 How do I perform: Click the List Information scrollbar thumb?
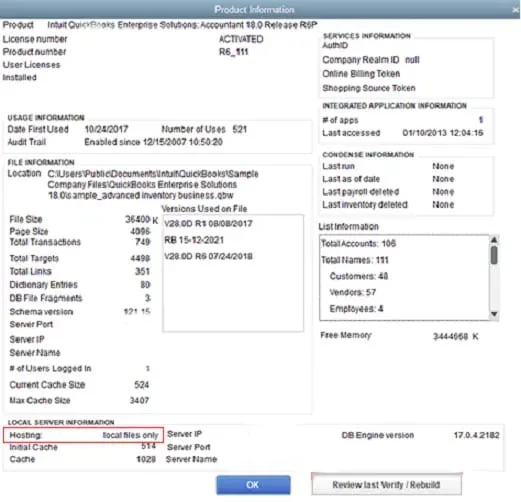pyautogui.click(x=494, y=255)
